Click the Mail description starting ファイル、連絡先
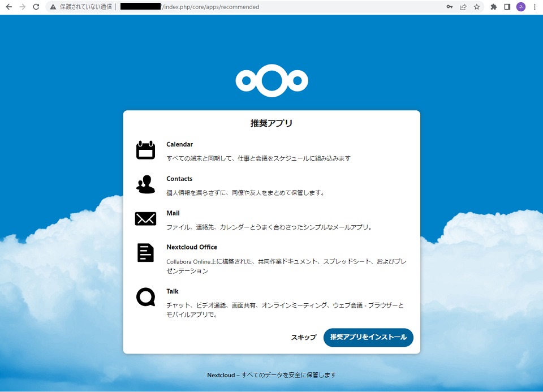Screen dimensions: 543x392 pos(269,227)
